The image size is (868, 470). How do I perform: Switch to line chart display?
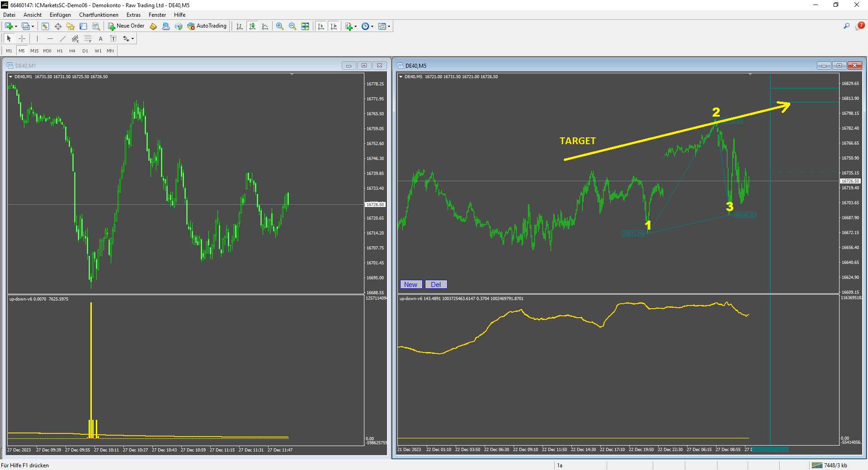[x=265, y=26]
